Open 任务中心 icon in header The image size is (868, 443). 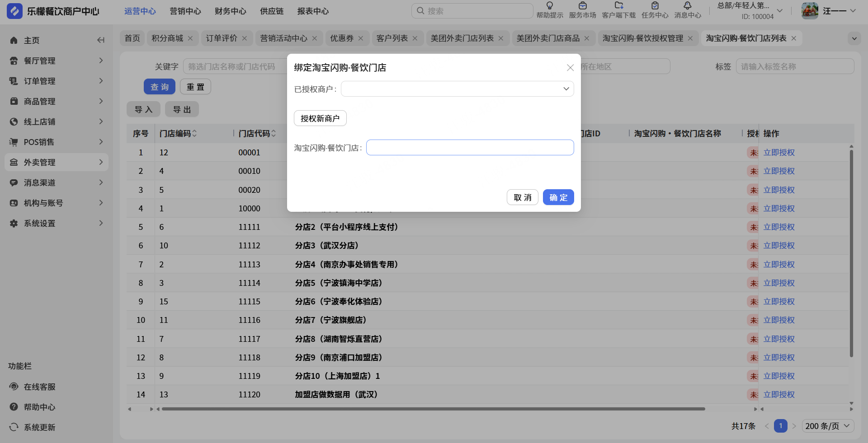point(655,6)
